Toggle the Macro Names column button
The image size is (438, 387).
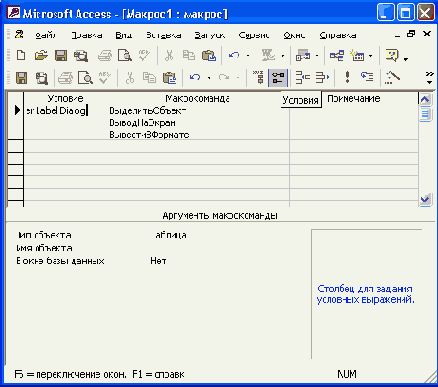click(258, 77)
